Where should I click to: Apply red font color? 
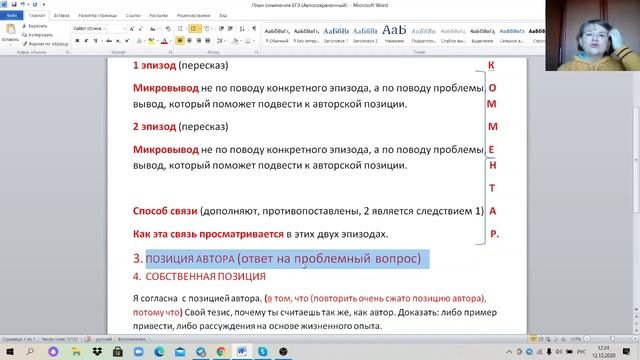click(164, 41)
